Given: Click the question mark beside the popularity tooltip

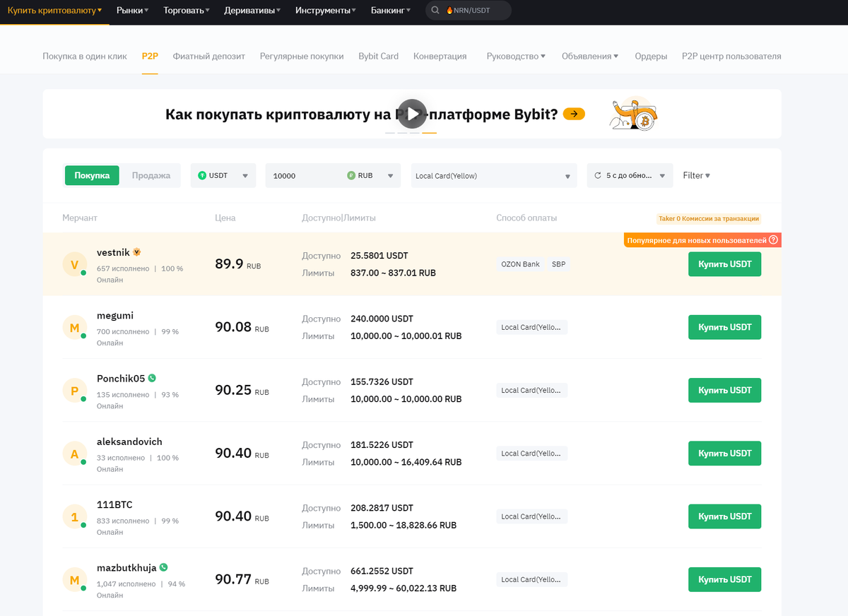Looking at the screenshot, I should click(x=774, y=240).
